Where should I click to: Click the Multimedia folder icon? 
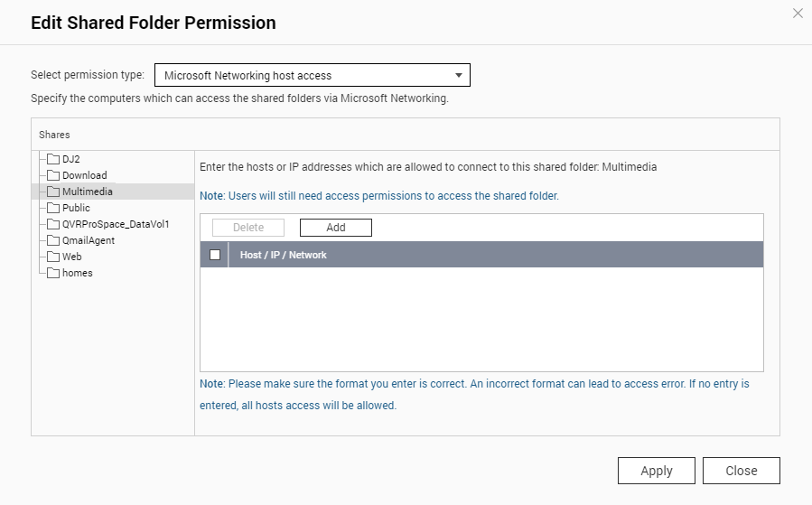point(53,192)
